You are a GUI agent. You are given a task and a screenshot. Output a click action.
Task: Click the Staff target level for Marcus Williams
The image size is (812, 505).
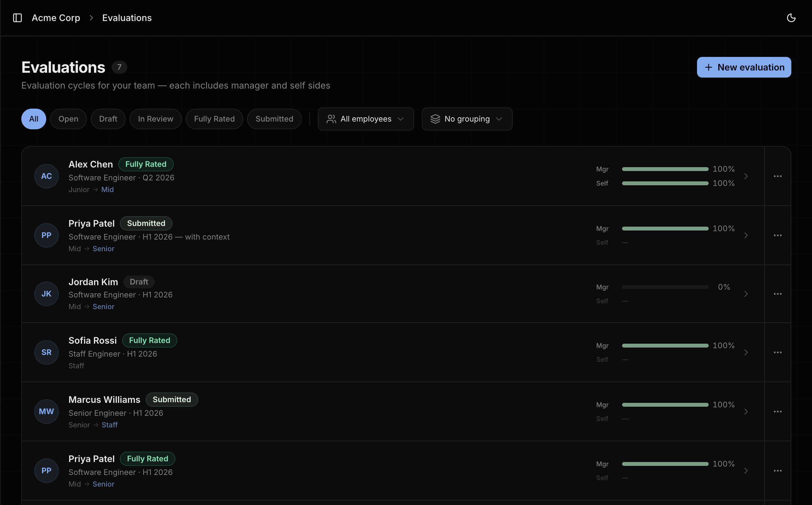tap(109, 424)
